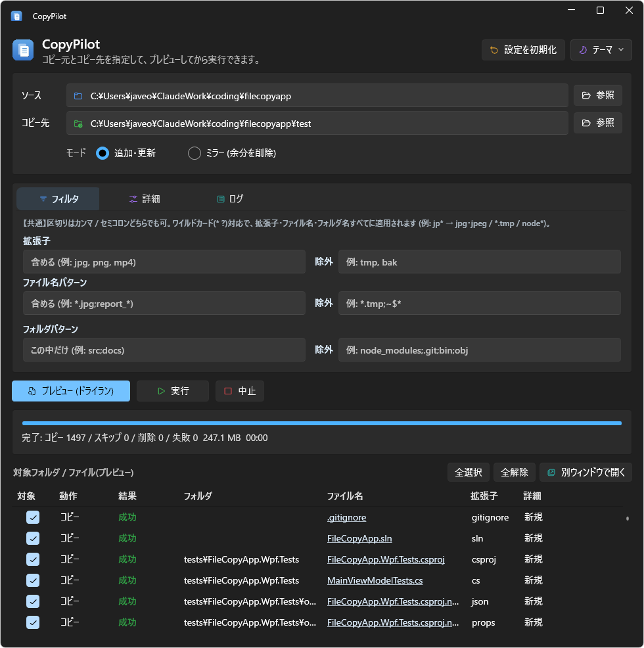Click the moon icon on テーマ button
The image size is (644, 648).
(583, 50)
